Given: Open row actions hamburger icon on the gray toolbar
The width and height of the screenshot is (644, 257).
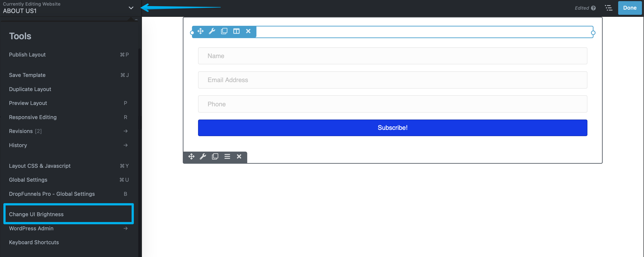Looking at the screenshot, I should click(x=227, y=157).
